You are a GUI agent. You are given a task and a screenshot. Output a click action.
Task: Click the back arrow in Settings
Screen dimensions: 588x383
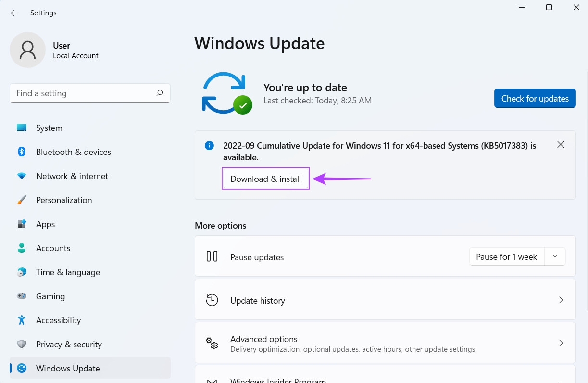click(14, 13)
